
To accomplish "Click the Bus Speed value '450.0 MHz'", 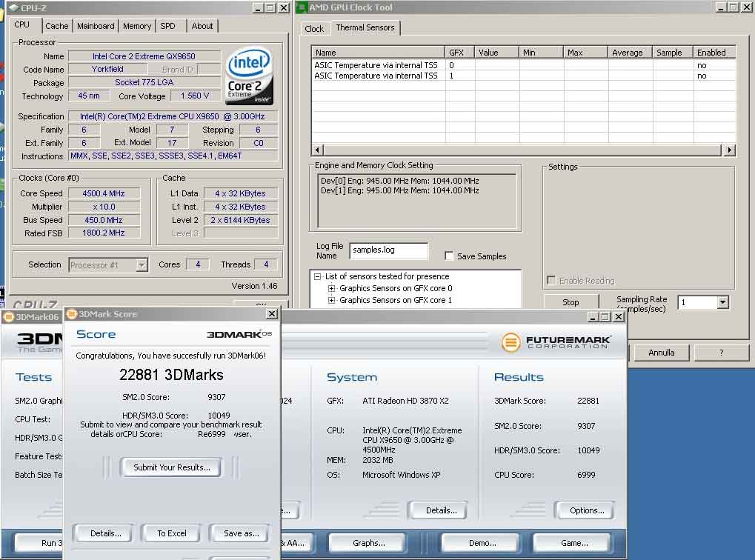I will (104, 220).
